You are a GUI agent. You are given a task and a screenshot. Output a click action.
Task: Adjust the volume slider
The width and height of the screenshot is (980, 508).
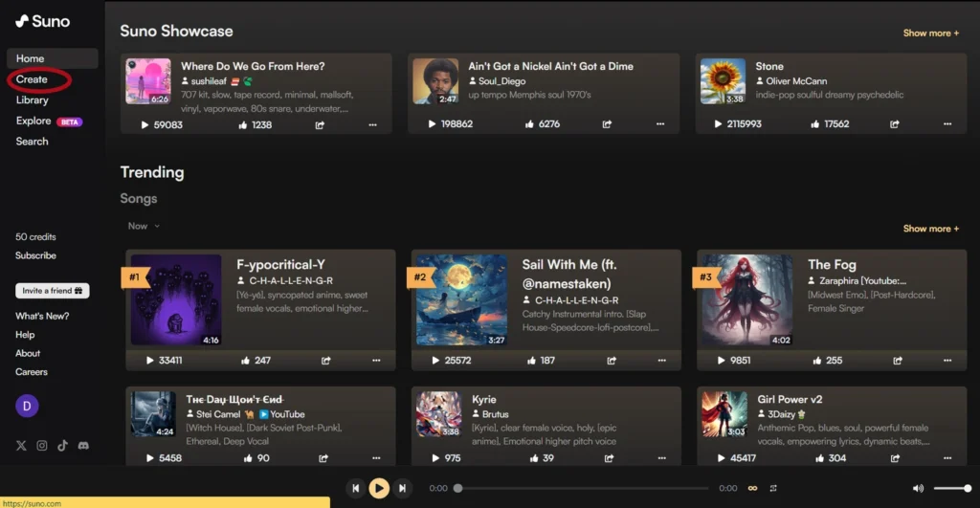coord(952,489)
